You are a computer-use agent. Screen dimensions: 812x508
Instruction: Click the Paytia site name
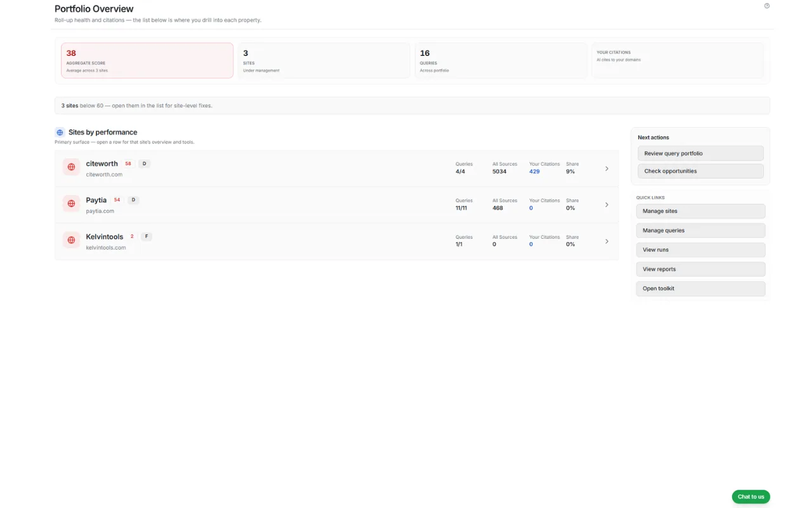click(96, 200)
